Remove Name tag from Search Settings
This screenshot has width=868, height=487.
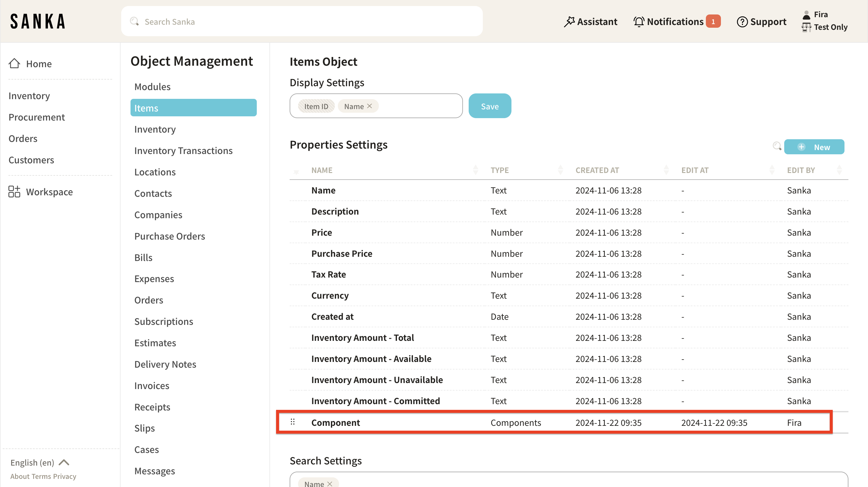tap(330, 484)
